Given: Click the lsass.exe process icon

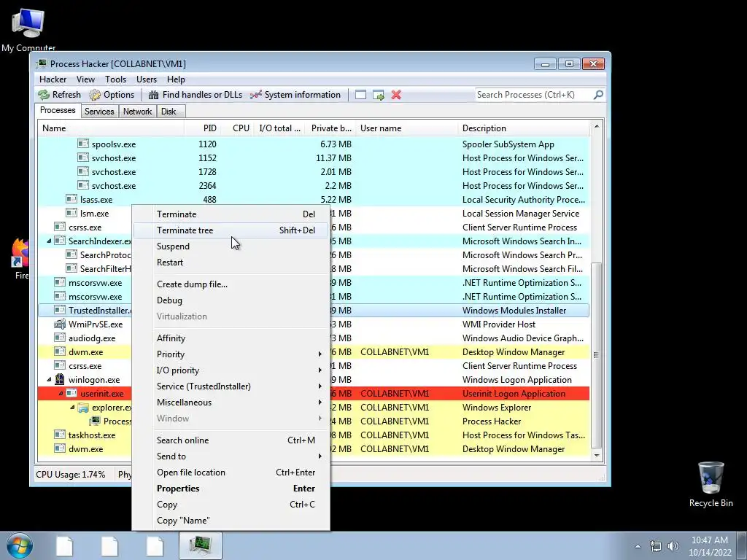Looking at the screenshot, I should tap(71, 199).
